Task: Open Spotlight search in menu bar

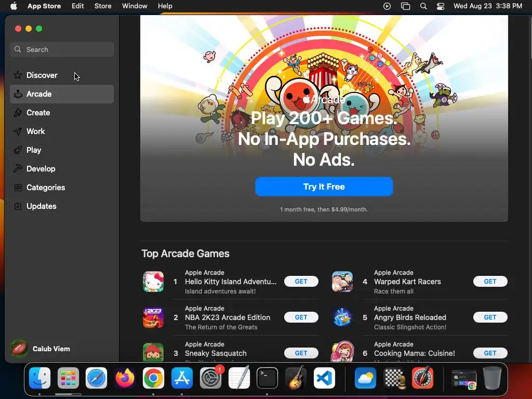Action: [x=423, y=6]
